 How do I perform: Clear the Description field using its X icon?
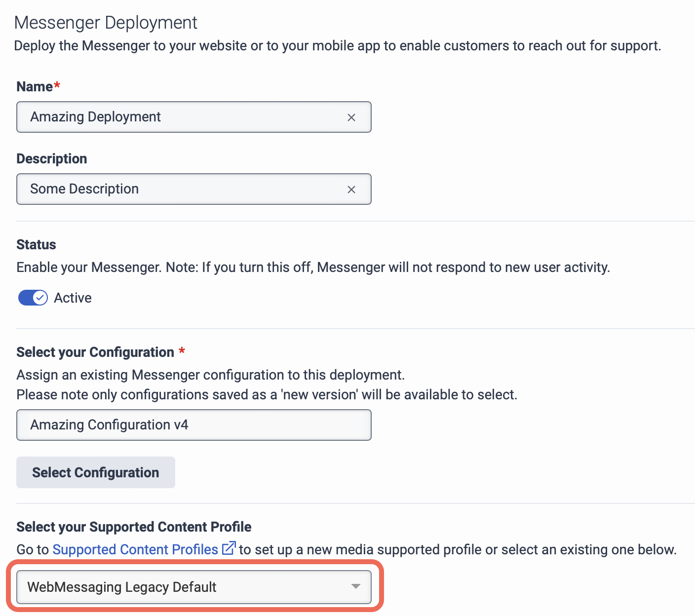tap(351, 190)
